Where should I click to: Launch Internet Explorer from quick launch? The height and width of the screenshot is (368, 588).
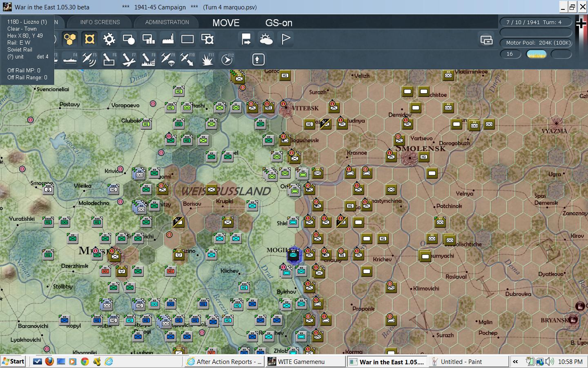109,361
